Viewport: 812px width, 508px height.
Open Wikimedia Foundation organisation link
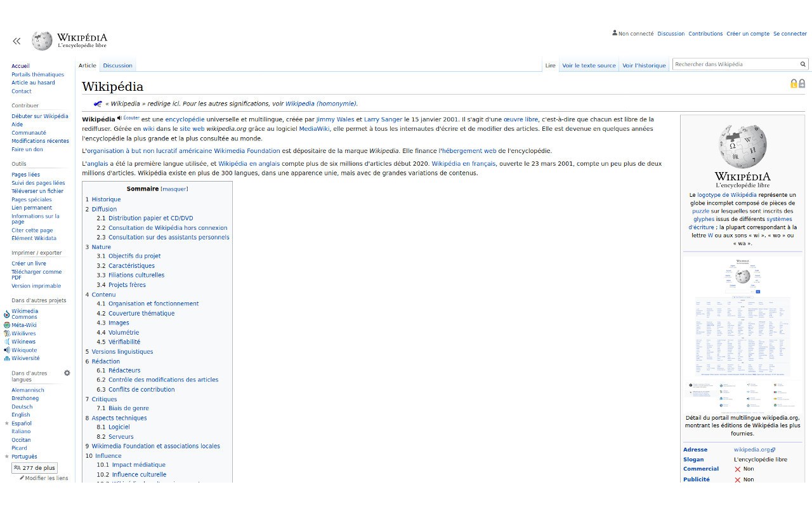(247, 151)
